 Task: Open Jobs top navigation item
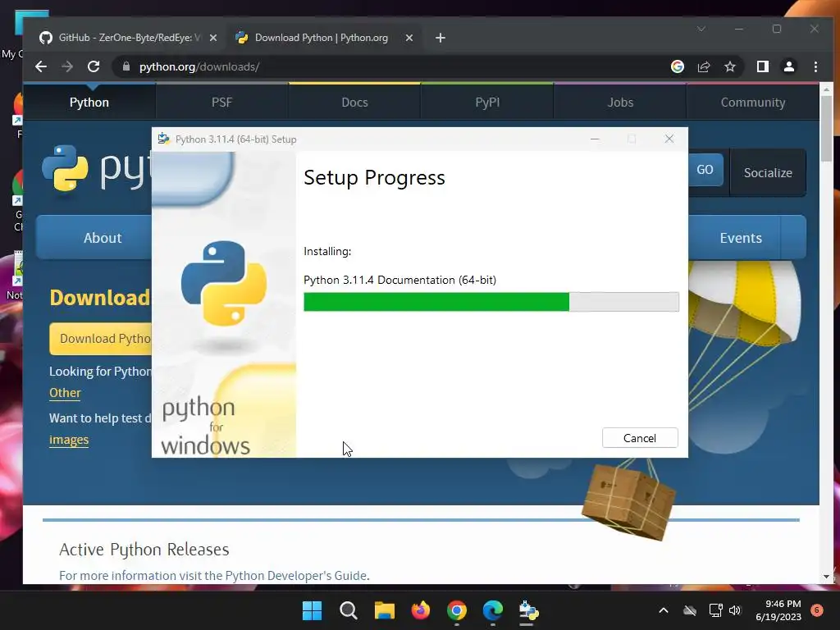pos(620,102)
